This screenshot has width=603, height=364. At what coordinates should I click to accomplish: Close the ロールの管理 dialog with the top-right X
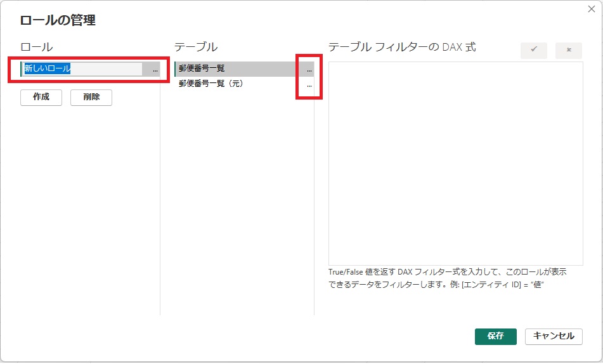tap(591, 9)
